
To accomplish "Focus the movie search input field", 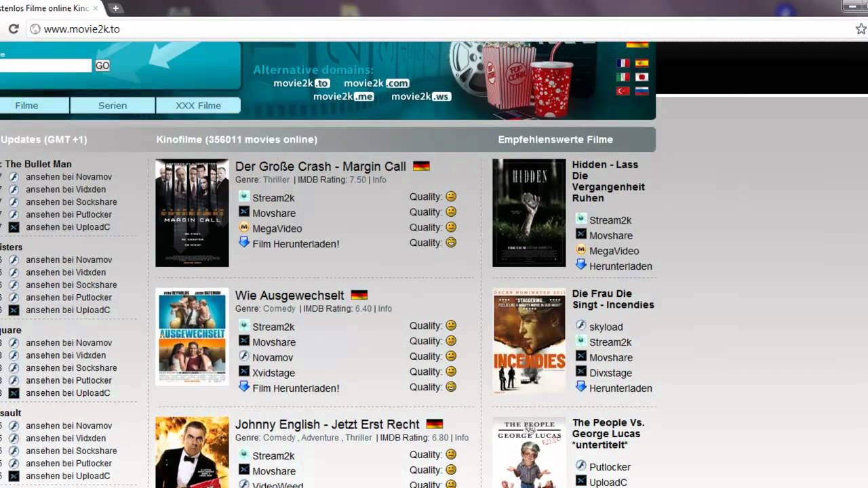I will pos(45,65).
